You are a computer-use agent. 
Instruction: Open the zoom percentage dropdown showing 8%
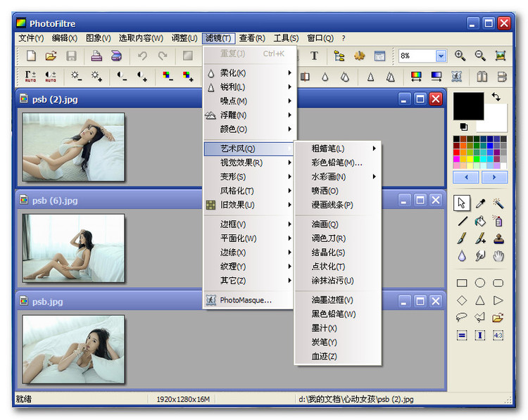(x=441, y=56)
